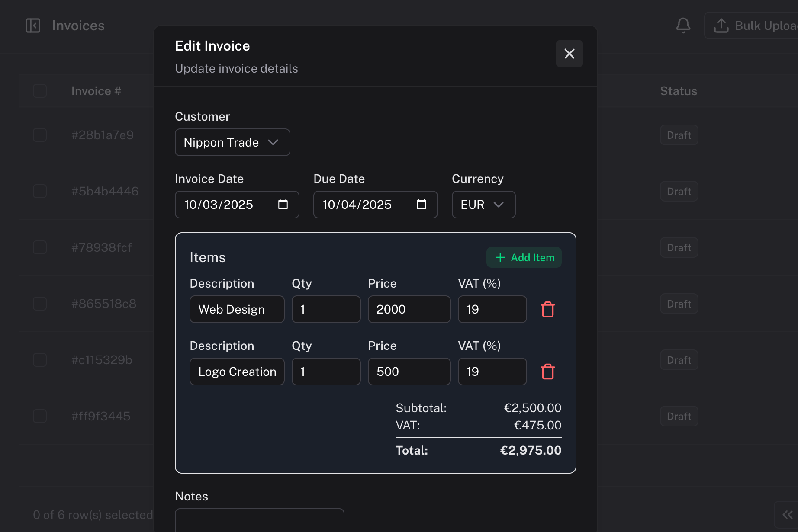The width and height of the screenshot is (798, 532).
Task: Click the Invoice # column header
Action: click(x=96, y=91)
